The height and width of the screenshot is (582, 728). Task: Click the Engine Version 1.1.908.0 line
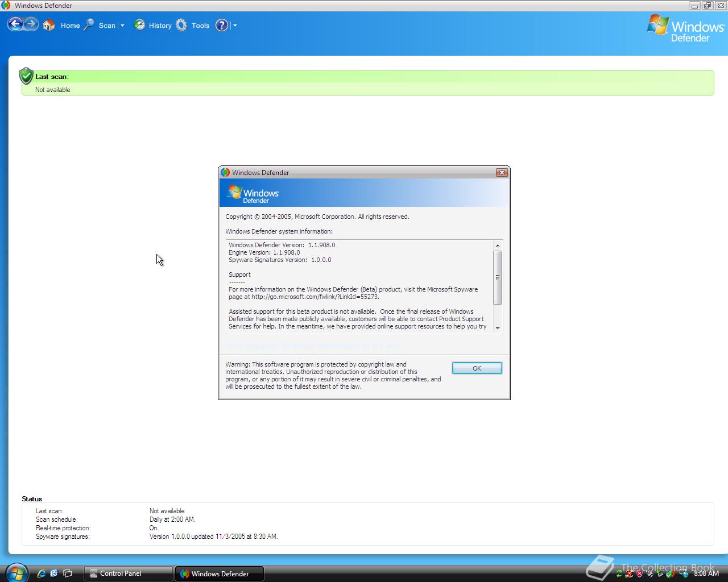(x=264, y=252)
